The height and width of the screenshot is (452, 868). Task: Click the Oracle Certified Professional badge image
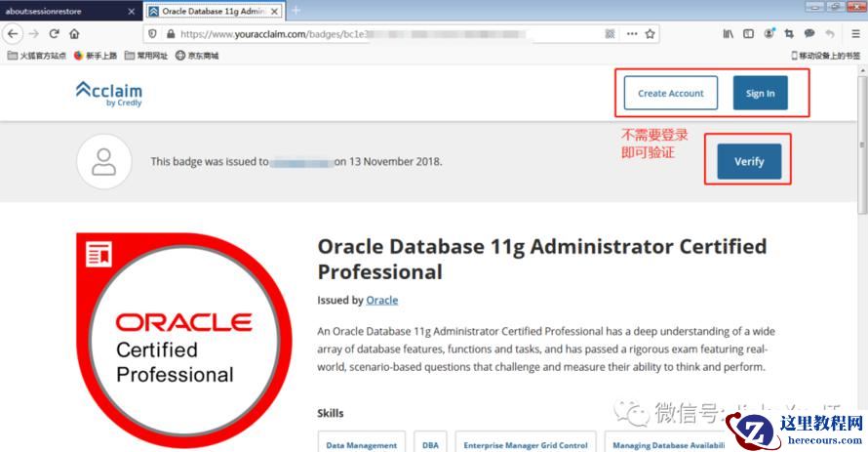[184, 340]
